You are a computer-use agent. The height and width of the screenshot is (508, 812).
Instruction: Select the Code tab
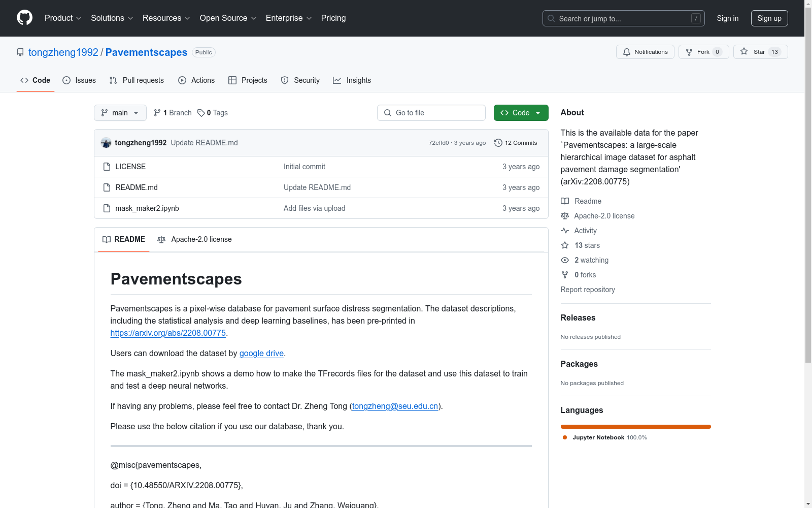[x=36, y=80]
